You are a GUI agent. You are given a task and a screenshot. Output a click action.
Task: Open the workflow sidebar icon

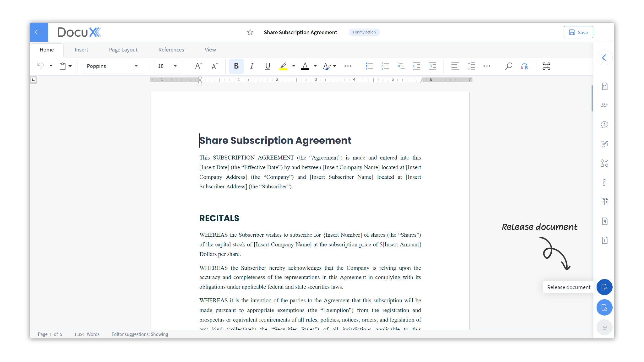(604, 163)
